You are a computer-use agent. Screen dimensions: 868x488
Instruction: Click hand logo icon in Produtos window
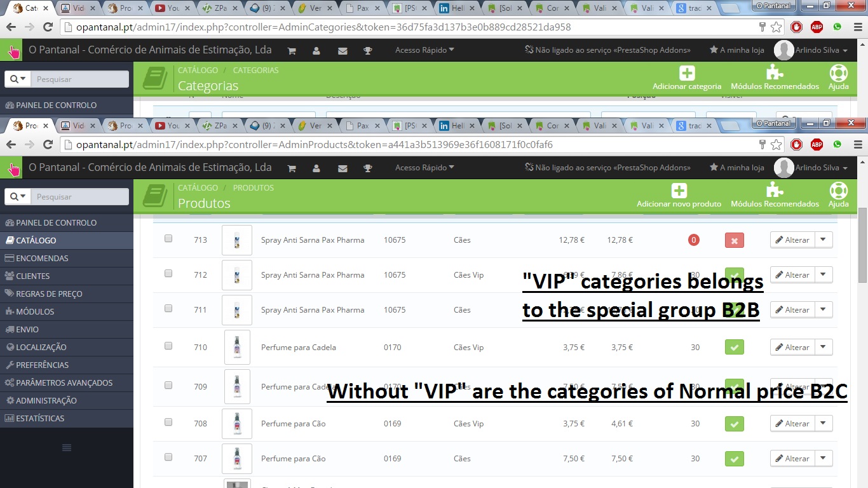point(12,168)
